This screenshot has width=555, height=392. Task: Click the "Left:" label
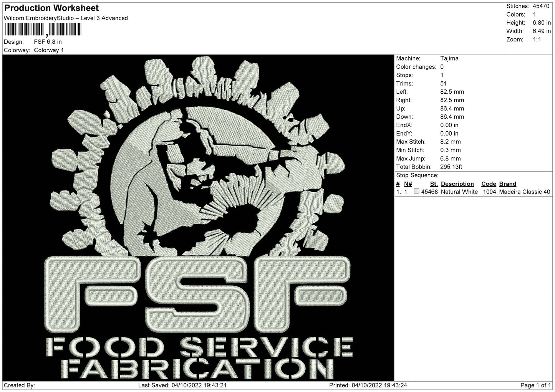pos(402,92)
